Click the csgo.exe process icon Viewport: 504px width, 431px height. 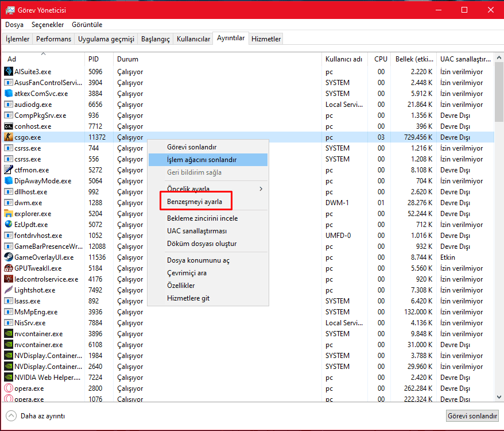pos(9,137)
